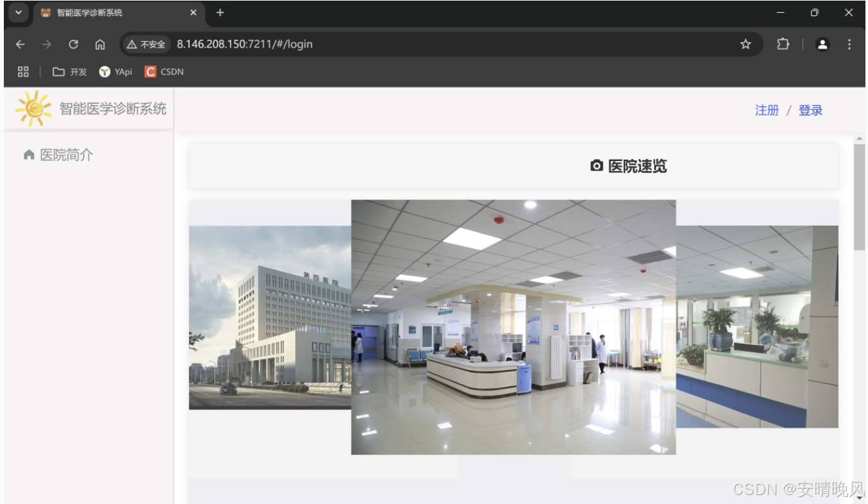Open Chrome three-dot menu
The width and height of the screenshot is (868, 504).
[x=849, y=44]
